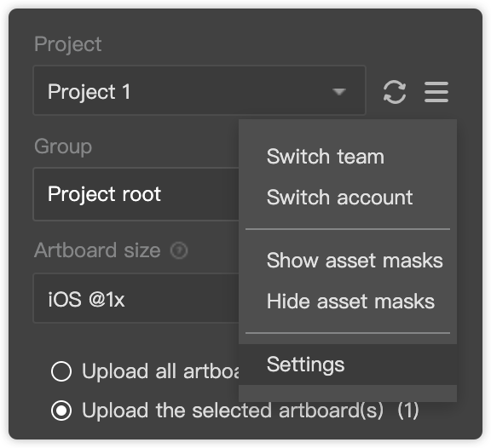This screenshot has width=491, height=448.
Task: Select Show asset masks menu item
Action: 348,260
